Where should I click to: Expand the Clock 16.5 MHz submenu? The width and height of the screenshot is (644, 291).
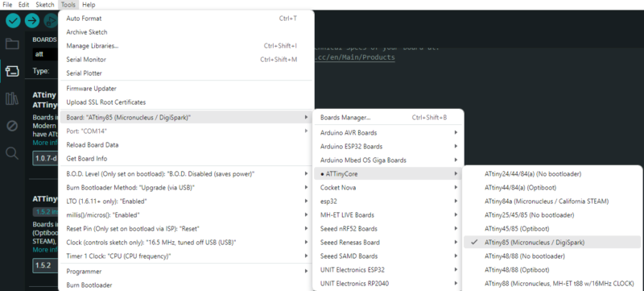[x=187, y=243]
